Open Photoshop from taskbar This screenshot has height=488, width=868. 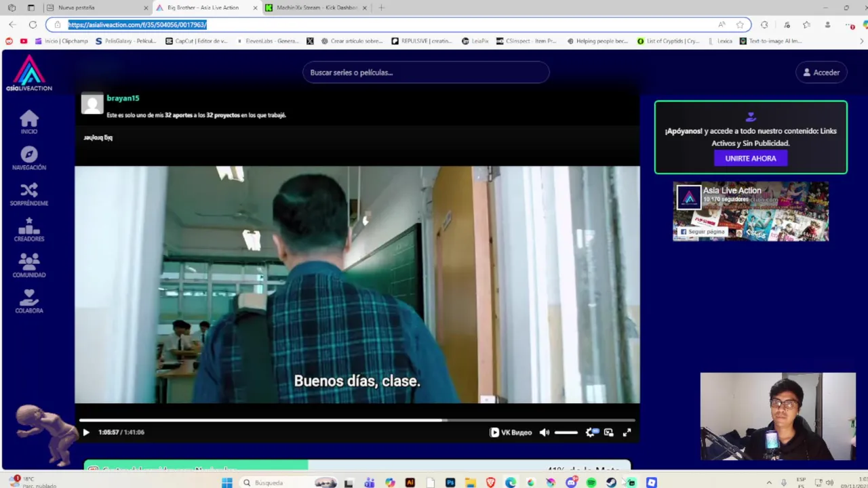pos(450,483)
